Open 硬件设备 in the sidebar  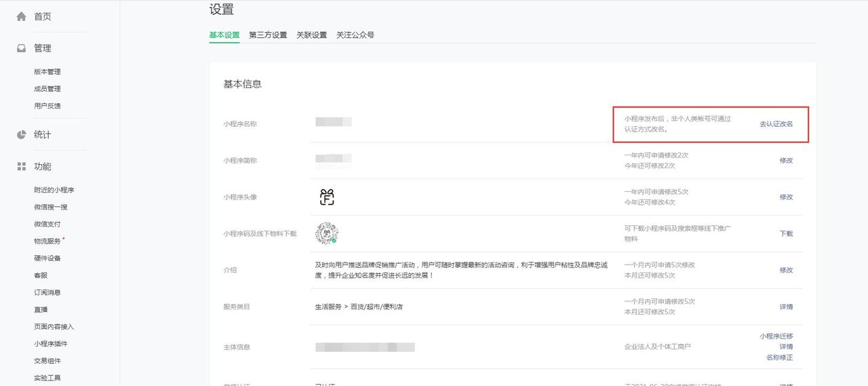[47, 258]
